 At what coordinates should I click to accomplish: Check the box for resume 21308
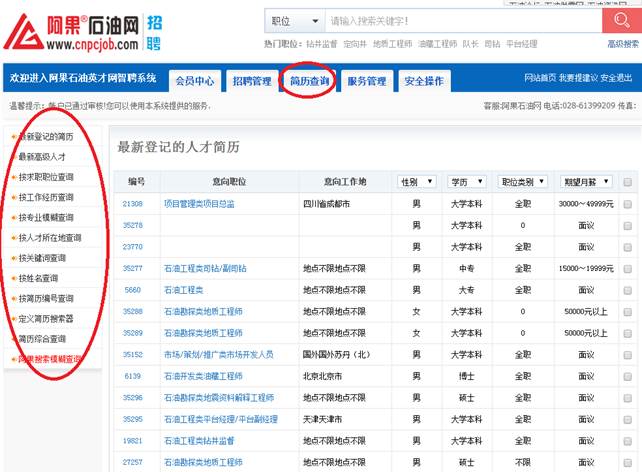[627, 204]
